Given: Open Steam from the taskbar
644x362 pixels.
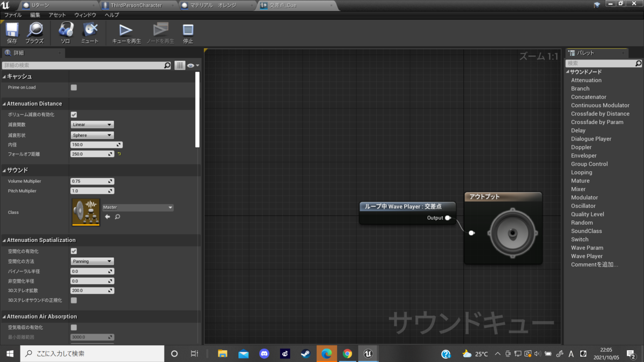Looking at the screenshot, I should (x=305, y=353).
